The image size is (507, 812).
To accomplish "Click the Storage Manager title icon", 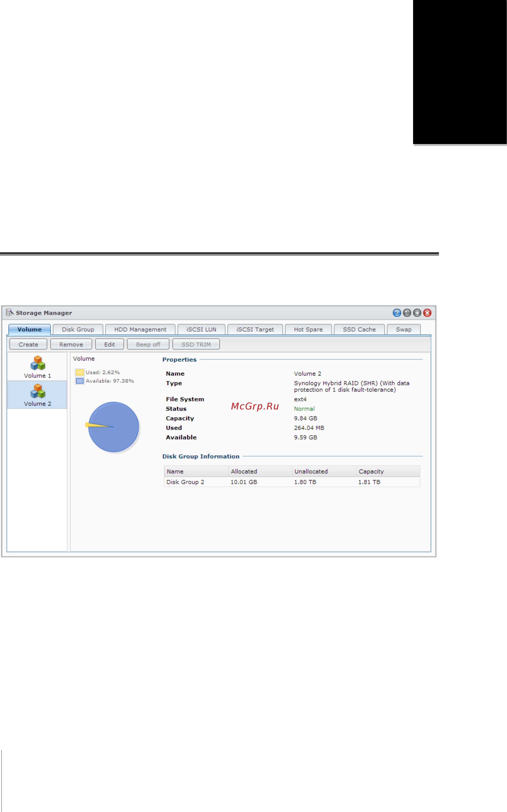I will [x=9, y=312].
